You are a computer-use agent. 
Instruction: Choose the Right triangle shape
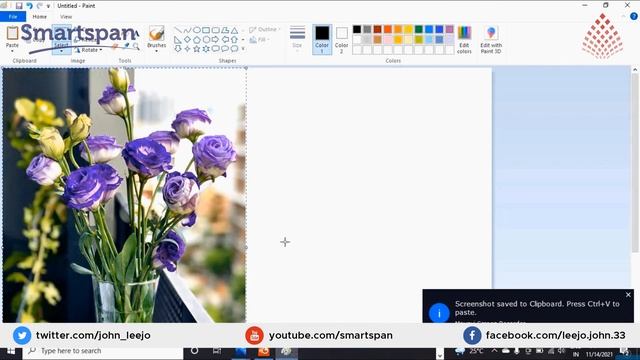178,40
